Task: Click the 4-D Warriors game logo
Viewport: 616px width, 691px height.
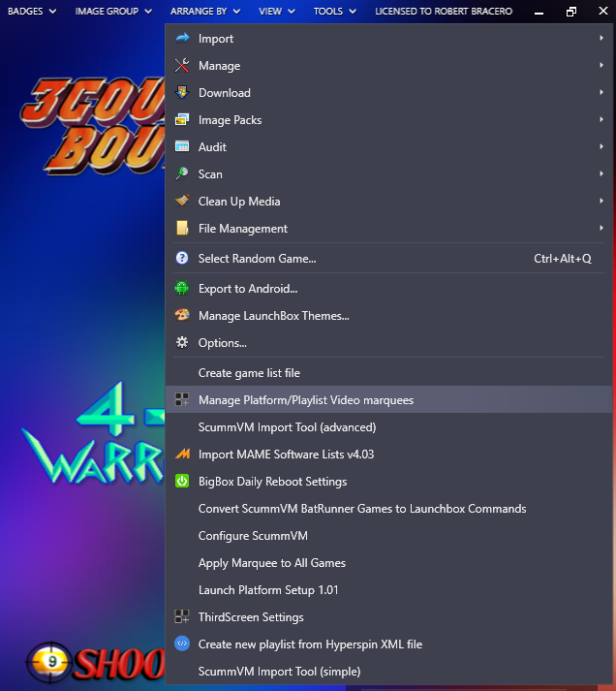Action: [93, 432]
